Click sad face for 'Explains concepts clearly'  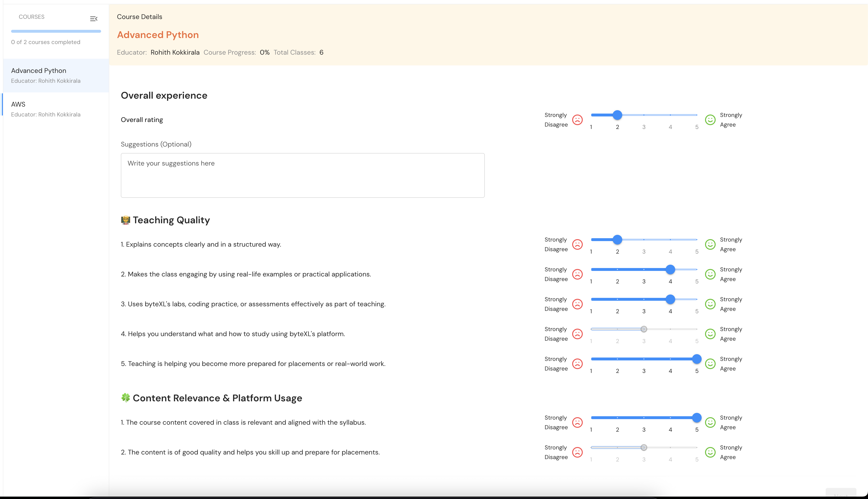(x=577, y=244)
